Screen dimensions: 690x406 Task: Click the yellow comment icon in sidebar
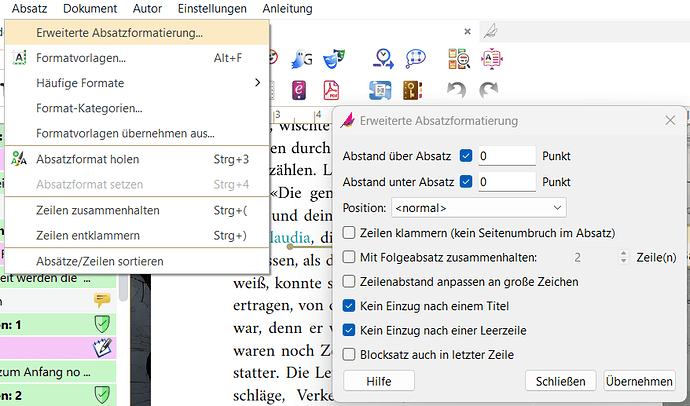101,298
